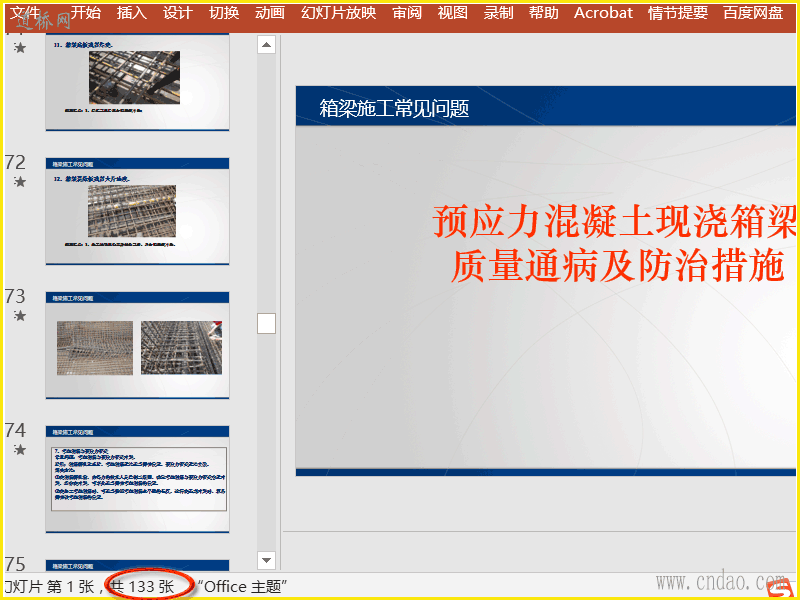Open the 文件 menu
The height and width of the screenshot is (600, 800).
pos(24,13)
